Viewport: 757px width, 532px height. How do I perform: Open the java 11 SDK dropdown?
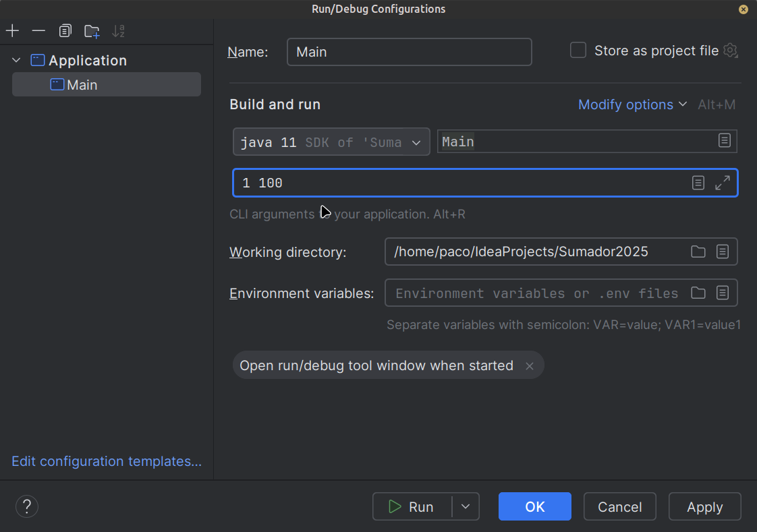[331, 142]
